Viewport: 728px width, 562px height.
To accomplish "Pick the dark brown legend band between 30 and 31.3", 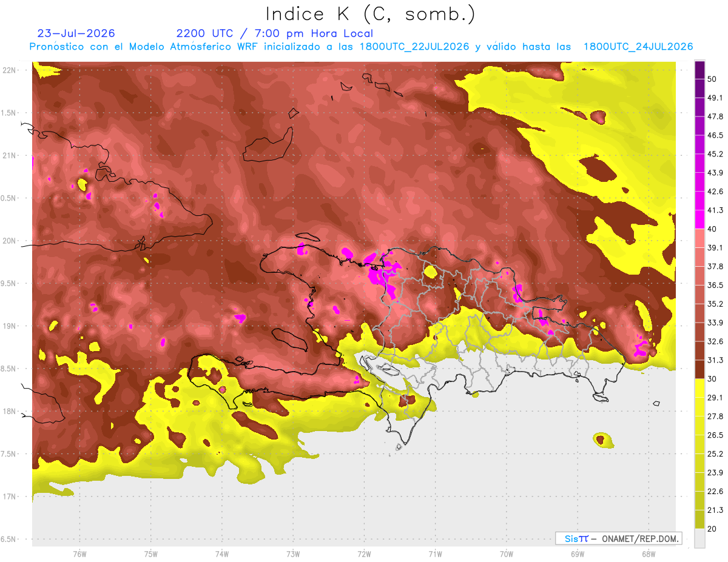I will coord(699,369).
